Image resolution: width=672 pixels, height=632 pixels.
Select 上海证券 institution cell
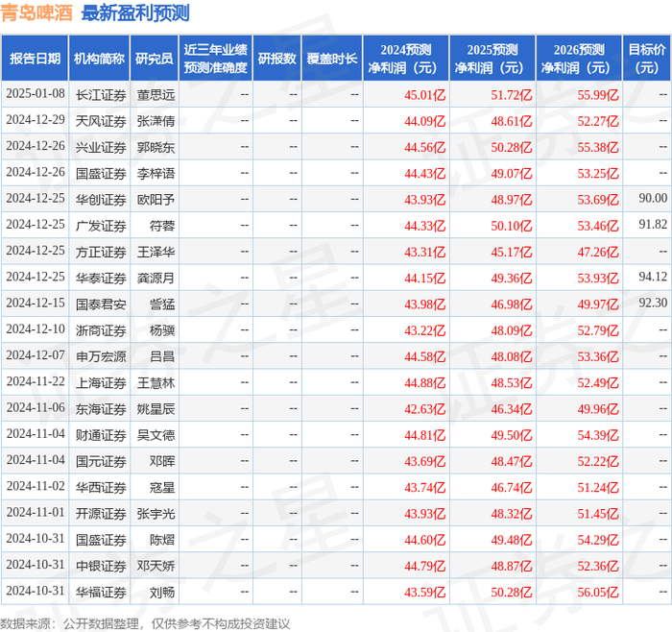tap(101, 382)
